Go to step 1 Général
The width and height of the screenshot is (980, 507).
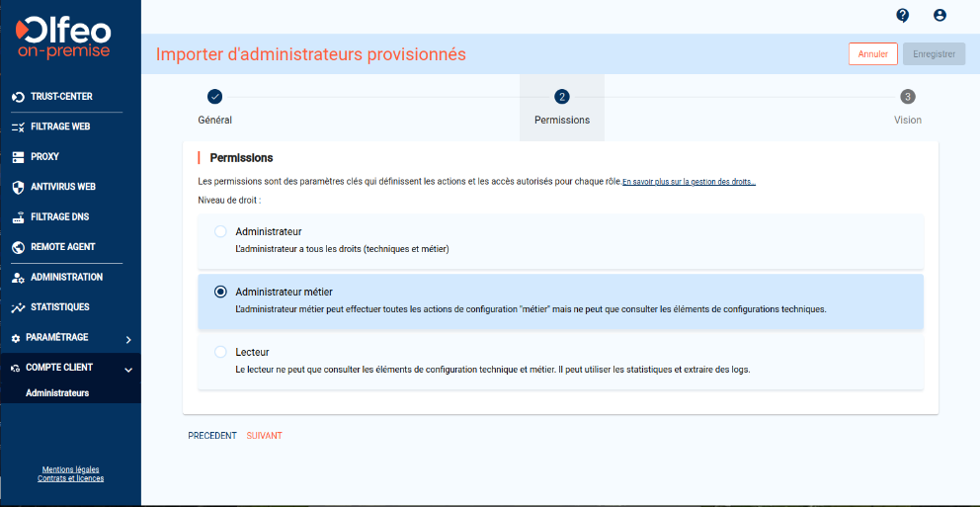point(214,97)
